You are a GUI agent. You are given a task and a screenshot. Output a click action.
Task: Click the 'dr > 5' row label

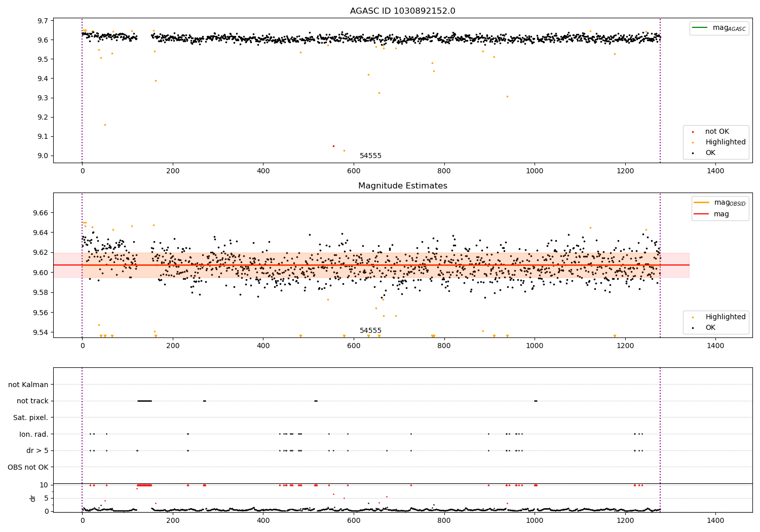pyautogui.click(x=37, y=450)
